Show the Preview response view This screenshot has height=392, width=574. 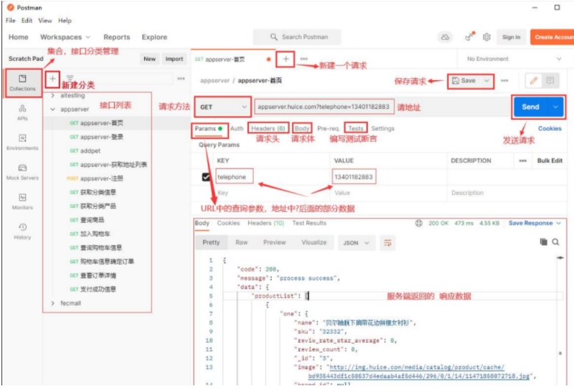pyautogui.click(x=274, y=242)
